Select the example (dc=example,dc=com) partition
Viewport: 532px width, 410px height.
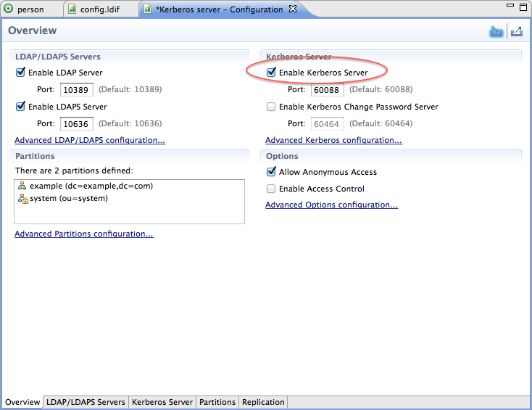[91, 186]
